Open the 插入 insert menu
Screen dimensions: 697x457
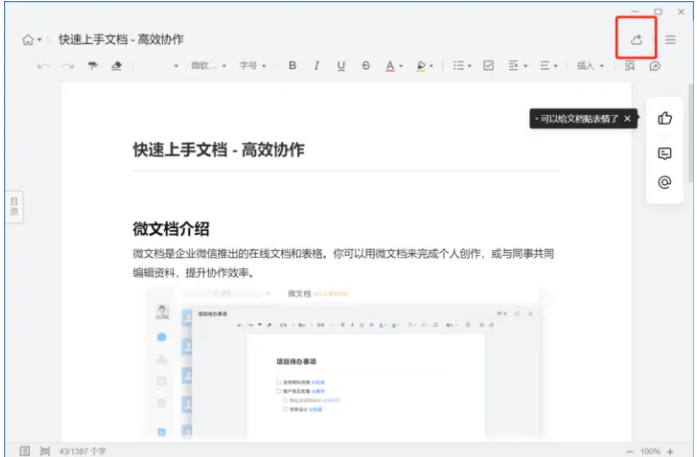[590, 66]
